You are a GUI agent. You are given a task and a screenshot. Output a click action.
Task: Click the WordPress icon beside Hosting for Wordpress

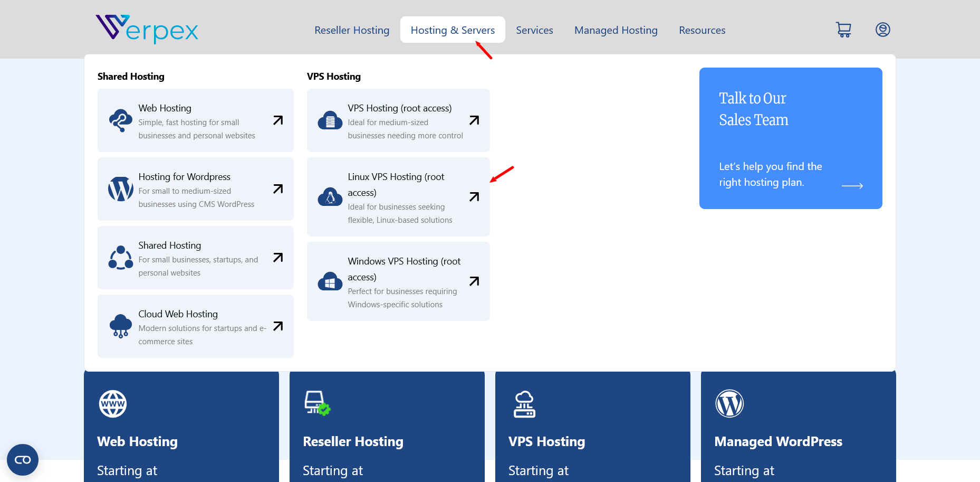click(x=121, y=189)
